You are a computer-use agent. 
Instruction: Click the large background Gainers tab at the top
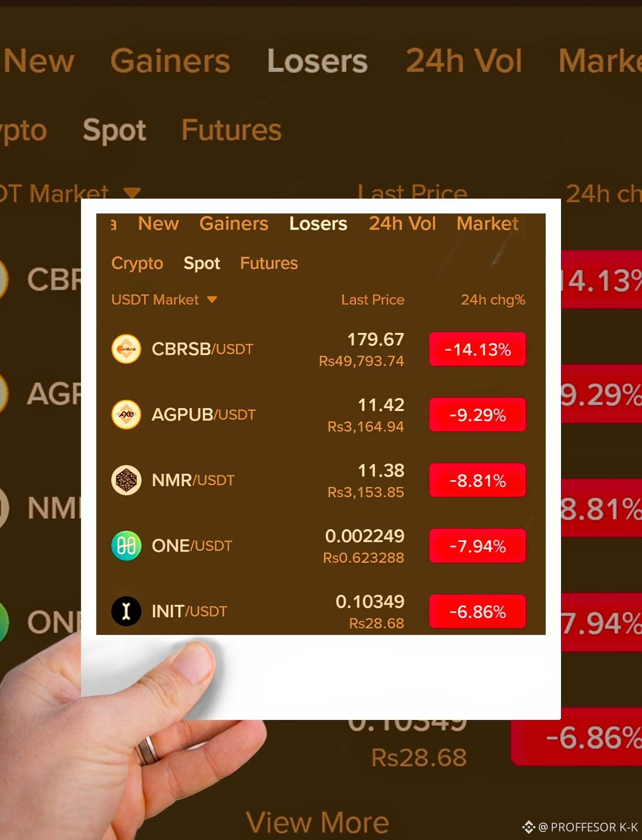(170, 61)
